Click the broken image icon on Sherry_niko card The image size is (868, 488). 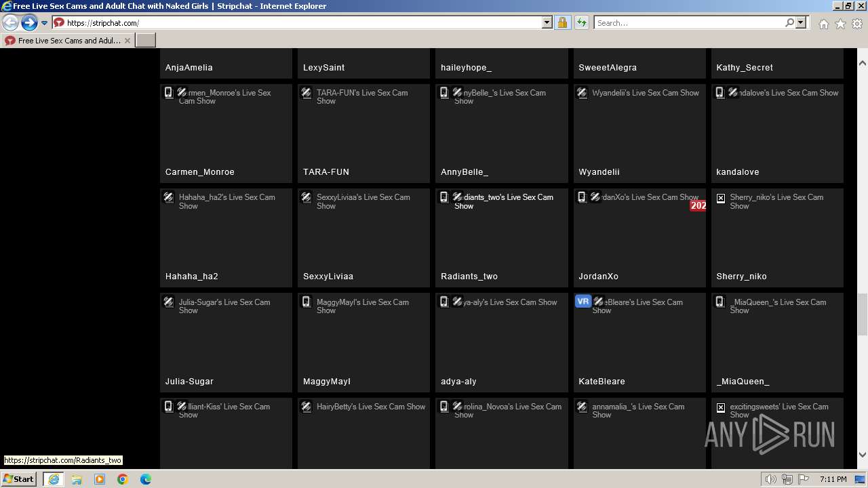pos(721,198)
